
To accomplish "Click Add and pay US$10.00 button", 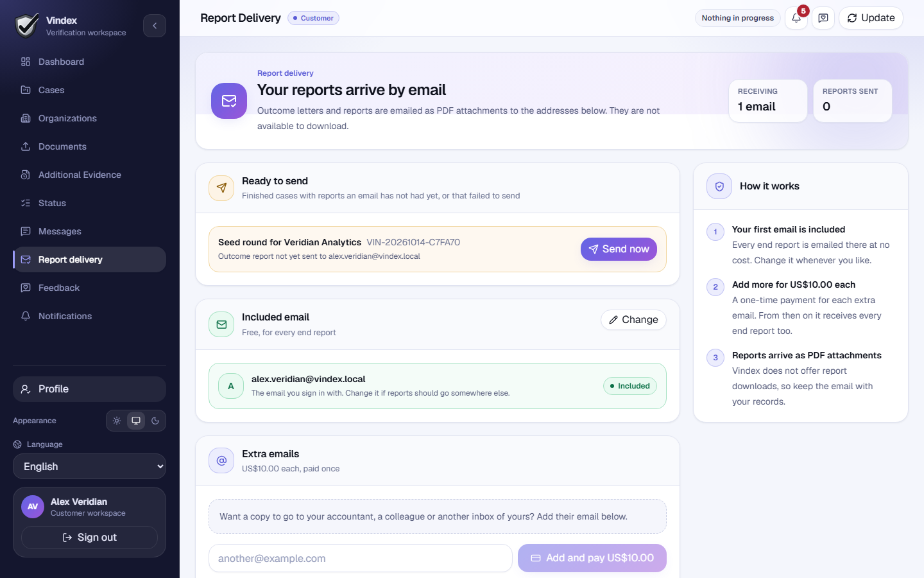I will pyautogui.click(x=592, y=558).
